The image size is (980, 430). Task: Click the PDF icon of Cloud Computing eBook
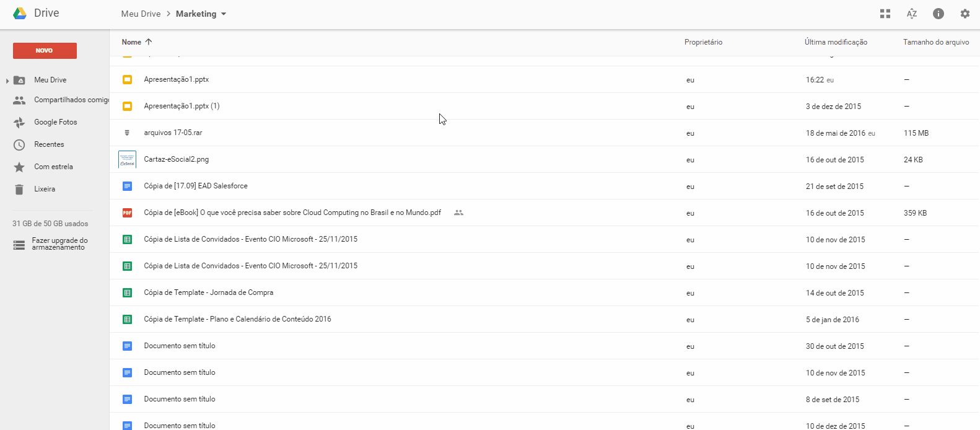click(x=127, y=213)
